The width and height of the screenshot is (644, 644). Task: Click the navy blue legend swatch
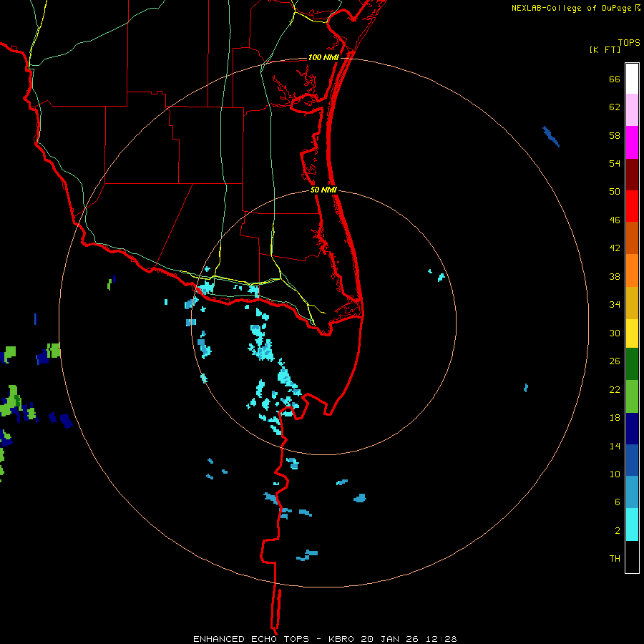[x=632, y=429]
